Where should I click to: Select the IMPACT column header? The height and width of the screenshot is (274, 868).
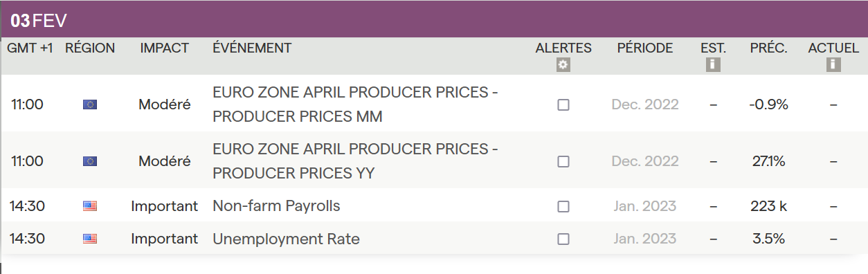click(x=164, y=48)
